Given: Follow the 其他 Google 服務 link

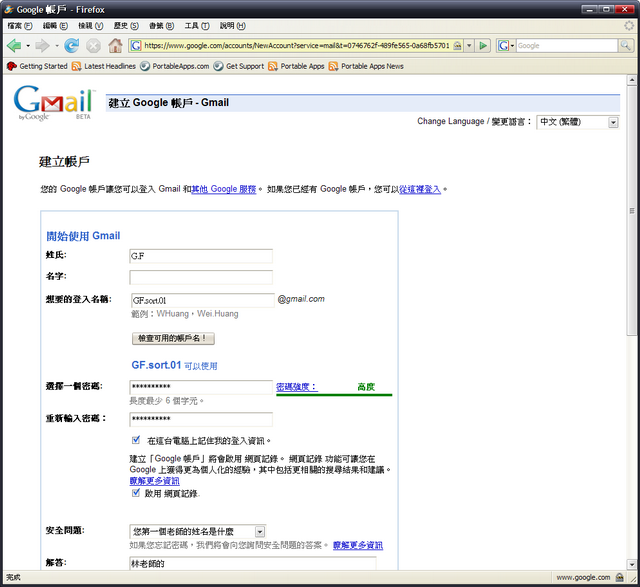Looking at the screenshot, I should click(x=224, y=189).
